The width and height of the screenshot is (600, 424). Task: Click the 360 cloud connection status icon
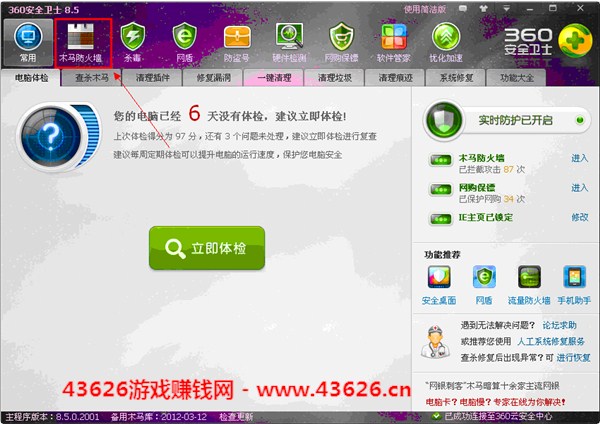(x=435, y=416)
